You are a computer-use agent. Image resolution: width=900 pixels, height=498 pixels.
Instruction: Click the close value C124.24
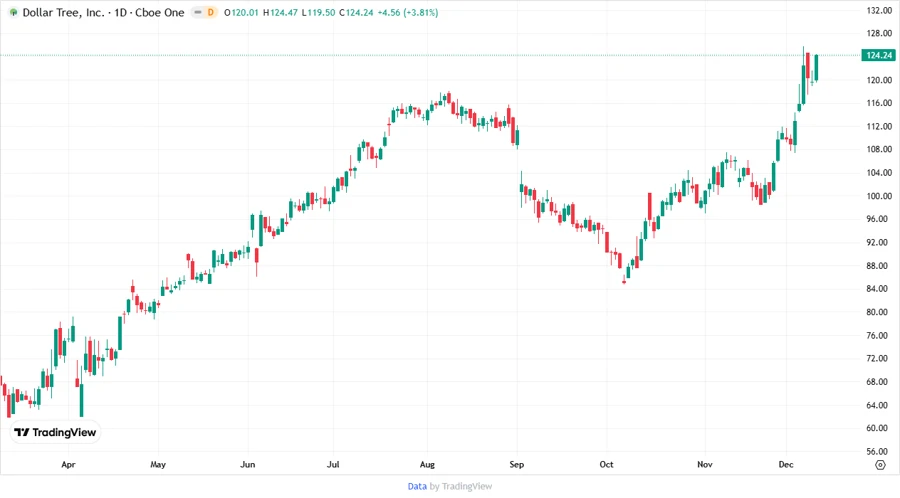356,12
